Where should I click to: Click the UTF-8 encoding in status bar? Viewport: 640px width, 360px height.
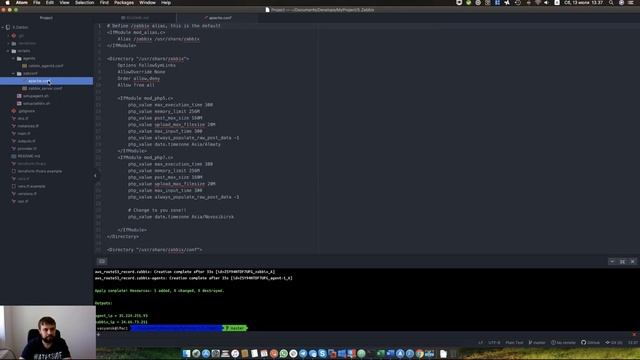pyautogui.click(x=494, y=342)
